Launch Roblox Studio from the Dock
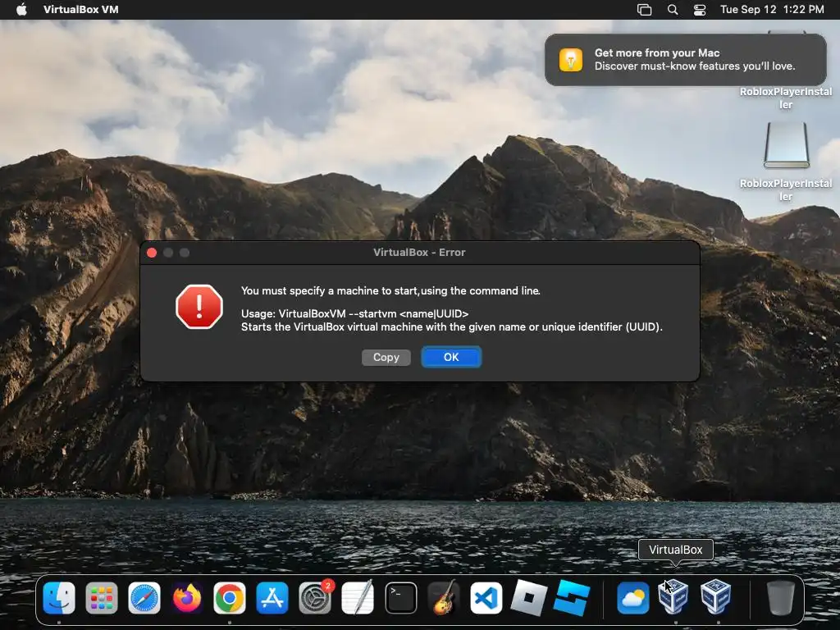Image resolution: width=840 pixels, height=630 pixels. 572,598
